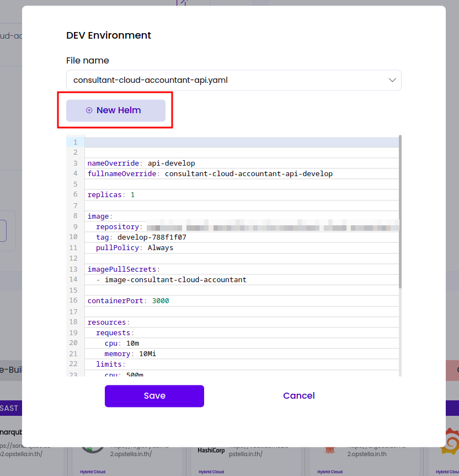The height and width of the screenshot is (476, 459).
Task: Click the HashiCorp logo in background page
Action: [211, 451]
